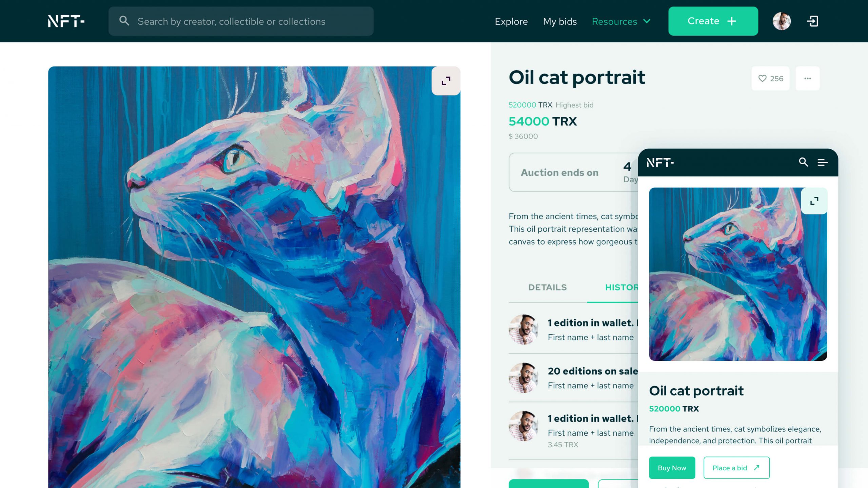868x488 pixels.
Task: Focus the search by creator input field
Action: pos(241,21)
